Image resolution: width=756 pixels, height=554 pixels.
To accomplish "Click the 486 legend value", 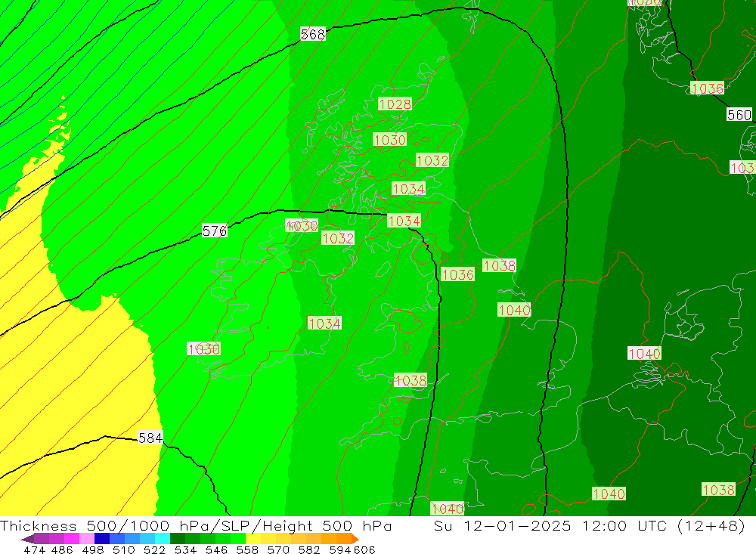I will pos(62,549).
